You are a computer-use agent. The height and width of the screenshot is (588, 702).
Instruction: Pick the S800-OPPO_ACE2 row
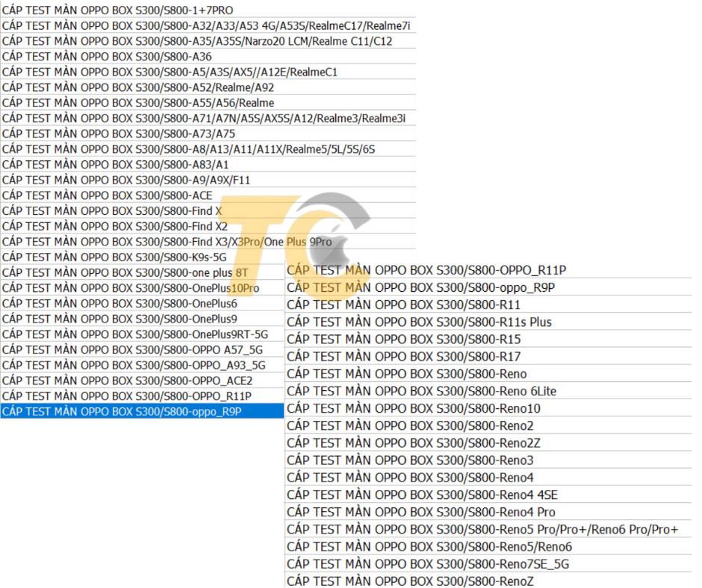(143, 381)
